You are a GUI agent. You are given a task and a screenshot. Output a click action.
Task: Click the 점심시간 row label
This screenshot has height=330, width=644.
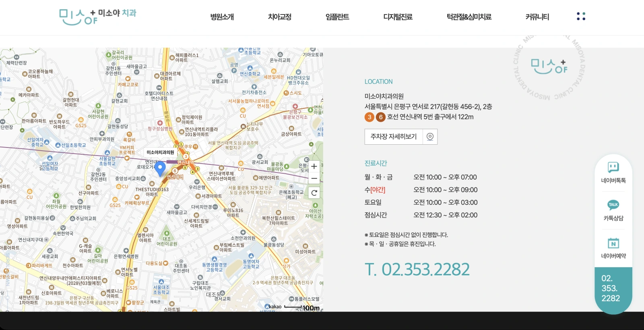tap(376, 215)
